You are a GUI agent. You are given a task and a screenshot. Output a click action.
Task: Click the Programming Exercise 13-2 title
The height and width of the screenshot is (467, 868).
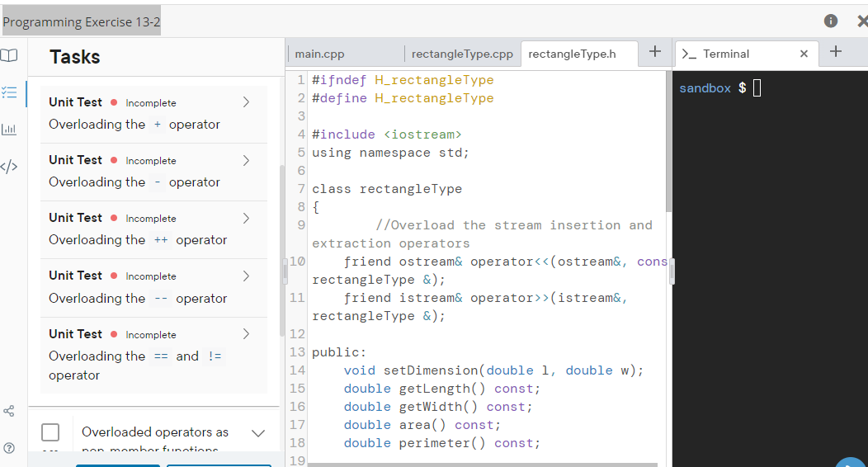point(82,22)
